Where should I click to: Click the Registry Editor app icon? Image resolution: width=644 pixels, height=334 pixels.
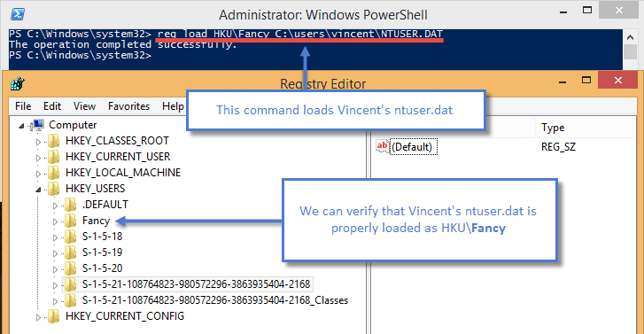[x=18, y=83]
